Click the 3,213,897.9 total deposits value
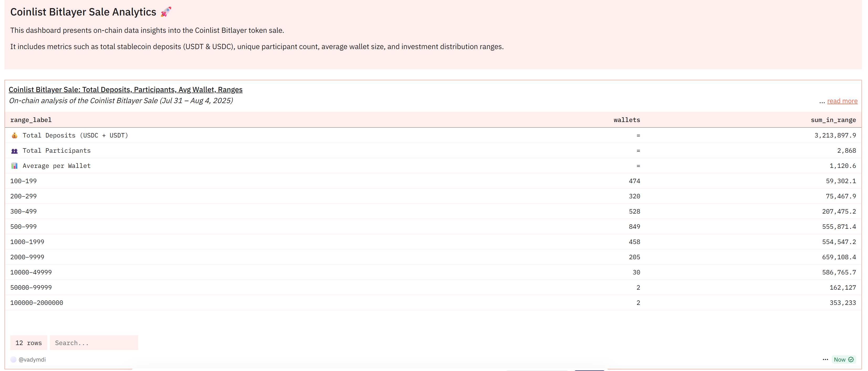Screen dimensions: 868x371 835,135
